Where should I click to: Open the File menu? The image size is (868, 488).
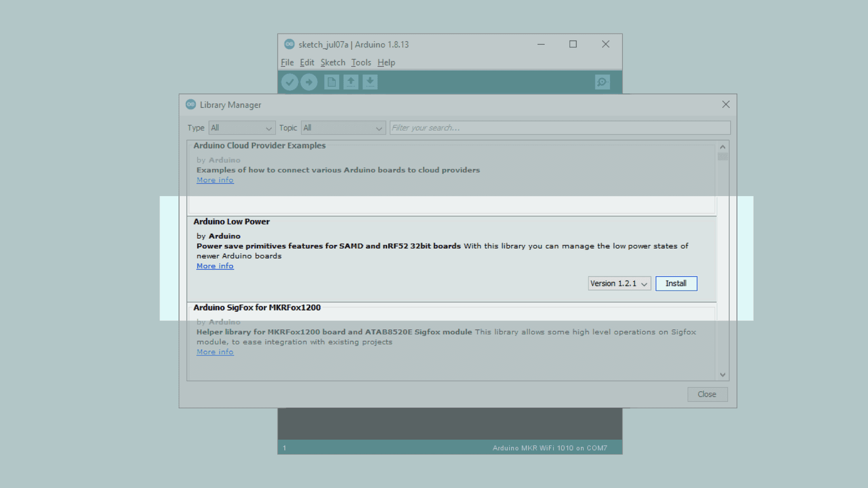[x=287, y=62]
